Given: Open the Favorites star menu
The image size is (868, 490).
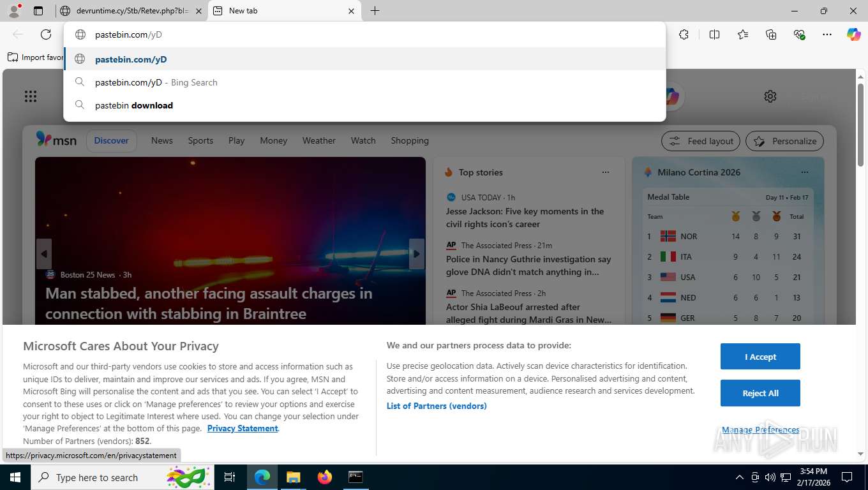Looking at the screenshot, I should pyautogui.click(x=743, y=34).
